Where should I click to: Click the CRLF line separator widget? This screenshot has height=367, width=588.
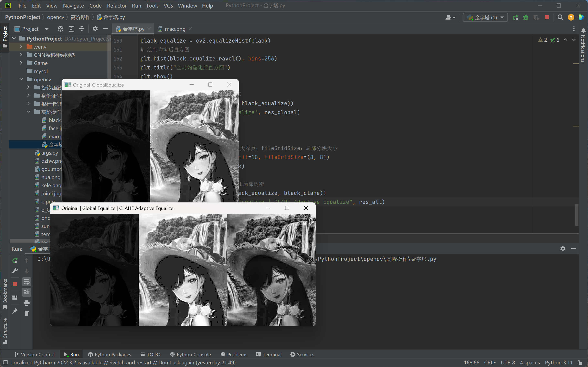click(x=490, y=363)
